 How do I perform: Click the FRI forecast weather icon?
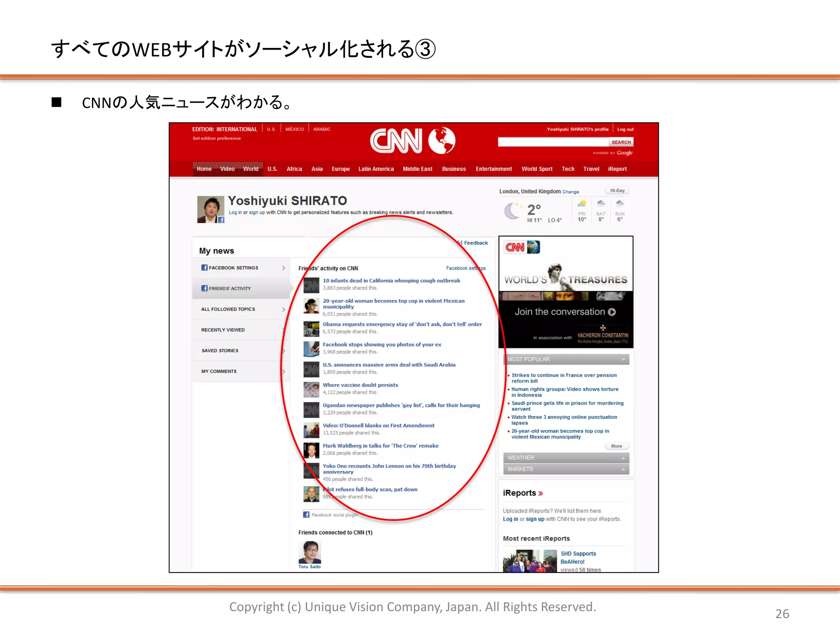click(582, 204)
